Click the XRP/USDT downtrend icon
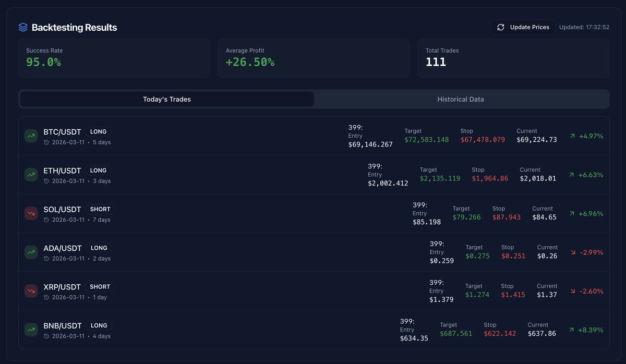This screenshot has width=626, height=364. (31, 291)
